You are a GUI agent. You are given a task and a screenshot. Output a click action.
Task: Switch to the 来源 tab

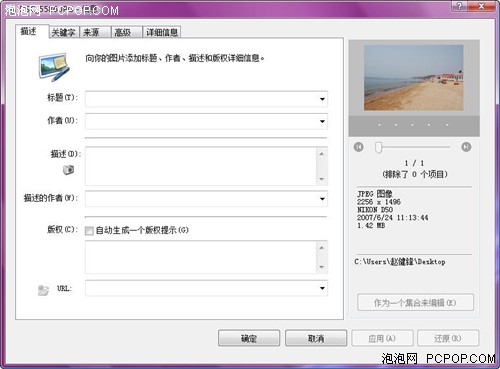(x=95, y=32)
